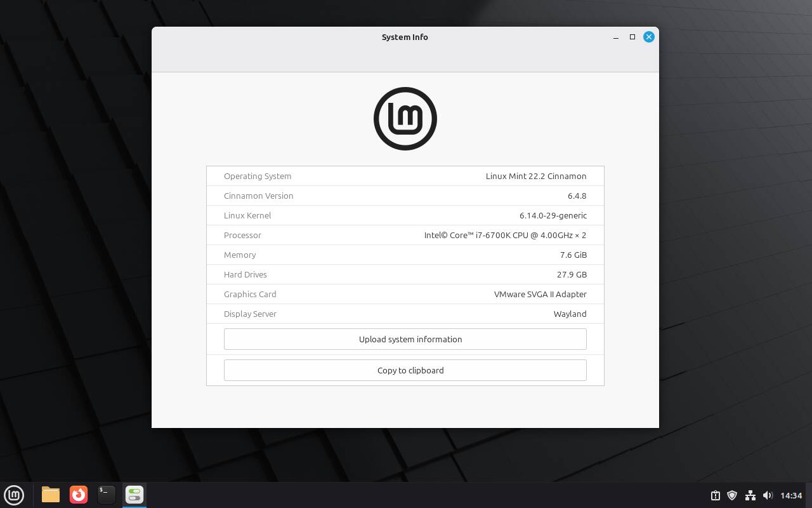
Task: Select the Display Server label
Action: tap(250, 314)
